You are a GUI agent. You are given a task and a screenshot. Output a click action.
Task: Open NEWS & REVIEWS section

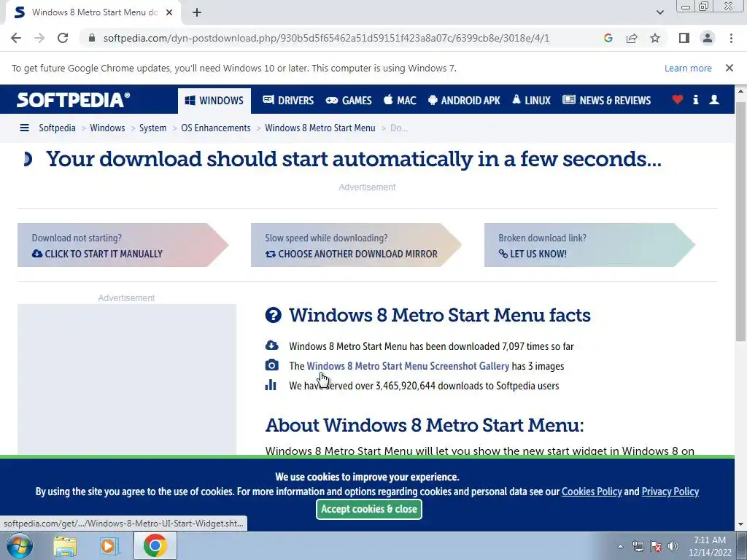(x=606, y=101)
